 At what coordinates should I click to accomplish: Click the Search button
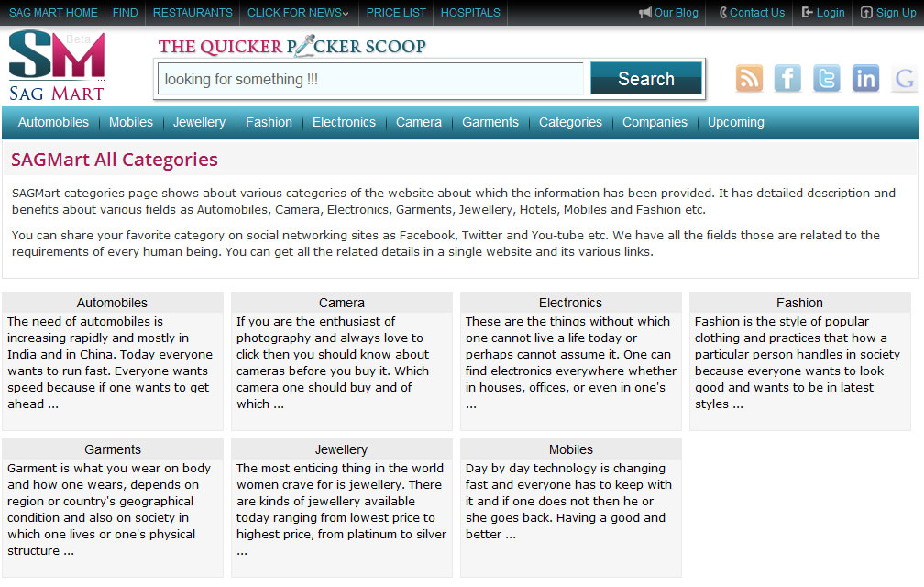(x=646, y=78)
